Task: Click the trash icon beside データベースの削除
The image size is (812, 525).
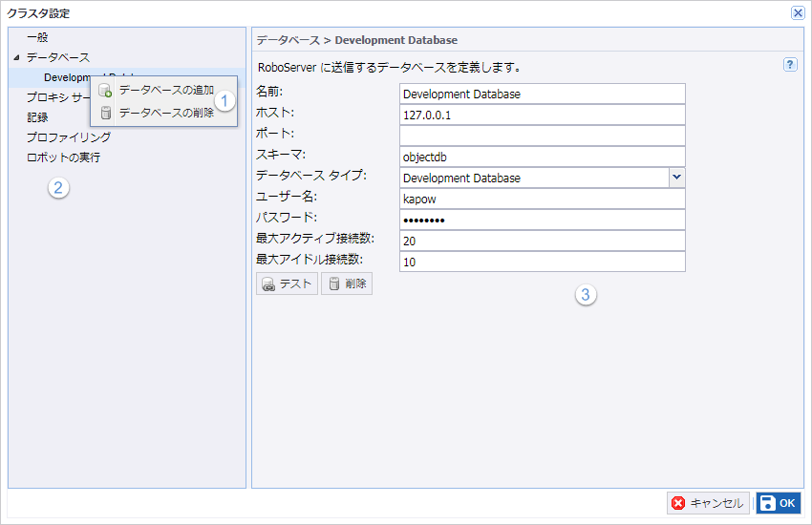Action: 105,113
